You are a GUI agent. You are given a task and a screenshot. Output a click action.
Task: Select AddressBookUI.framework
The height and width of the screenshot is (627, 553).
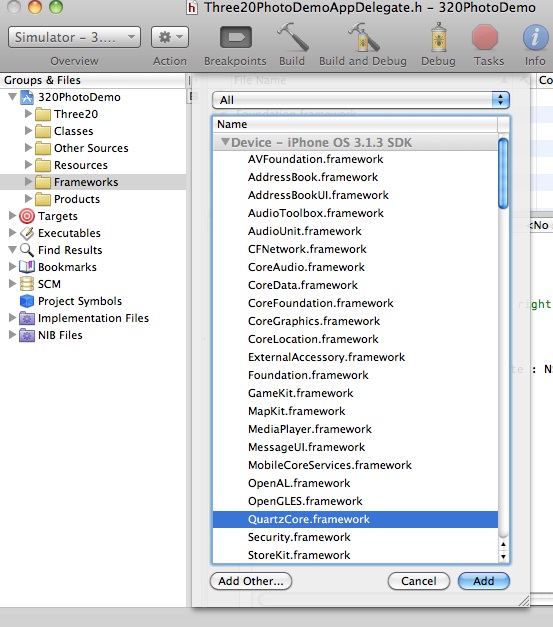tap(318, 195)
